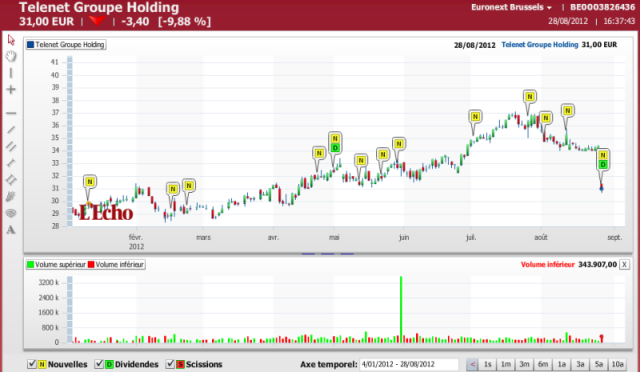Viewport: 640px width, 372px height.
Task: Select the parallel lines channel tool
Action: click(x=11, y=147)
